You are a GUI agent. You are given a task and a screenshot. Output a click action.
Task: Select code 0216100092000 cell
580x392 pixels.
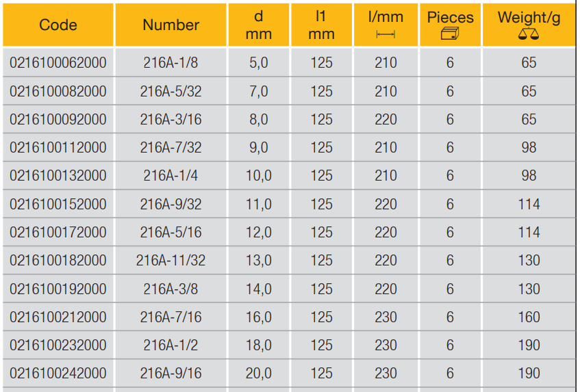coord(58,120)
